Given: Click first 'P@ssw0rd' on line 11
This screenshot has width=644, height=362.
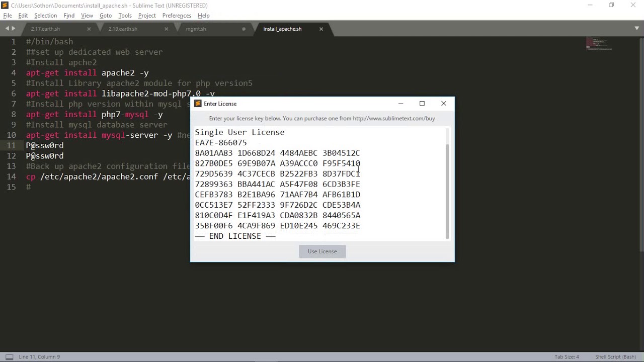Looking at the screenshot, I should [45, 145].
